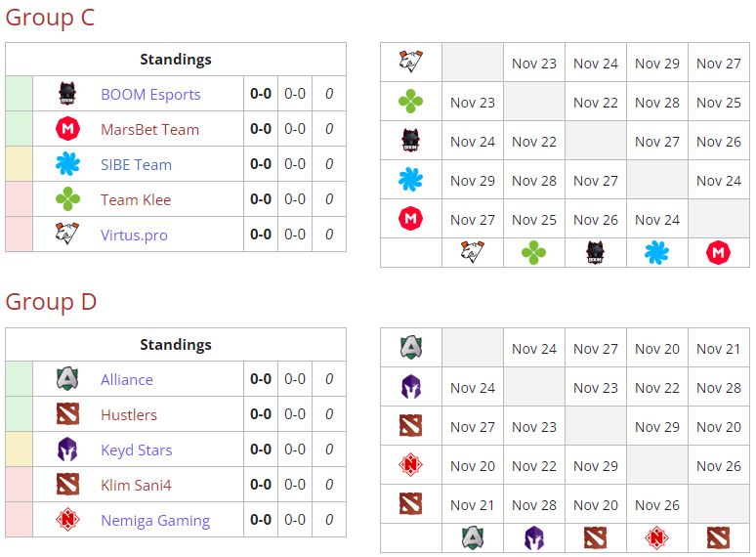This screenshot has height=557, width=756.
Task: Click the Dota logo beside Klim Sani4
Action: (x=67, y=485)
